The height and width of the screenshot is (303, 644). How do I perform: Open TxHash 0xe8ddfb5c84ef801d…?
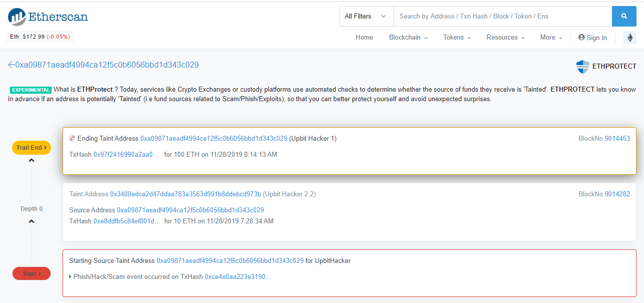point(127,221)
